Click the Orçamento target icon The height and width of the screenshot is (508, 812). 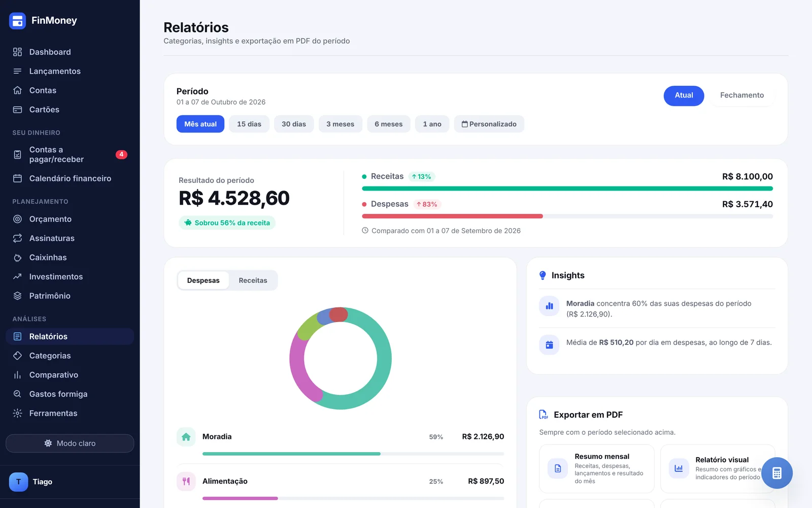tap(17, 219)
